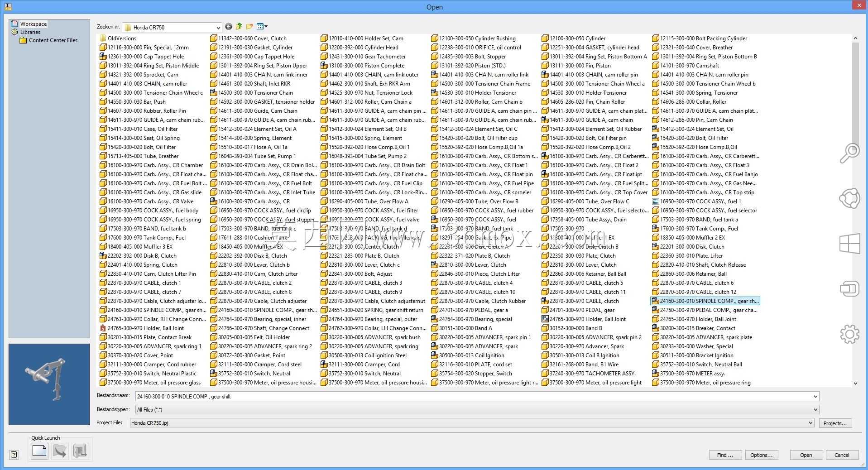This screenshot has height=470, width=868.
Task: Click icon of 11342-300-060 Cover, Clutch
Action: click(213, 38)
